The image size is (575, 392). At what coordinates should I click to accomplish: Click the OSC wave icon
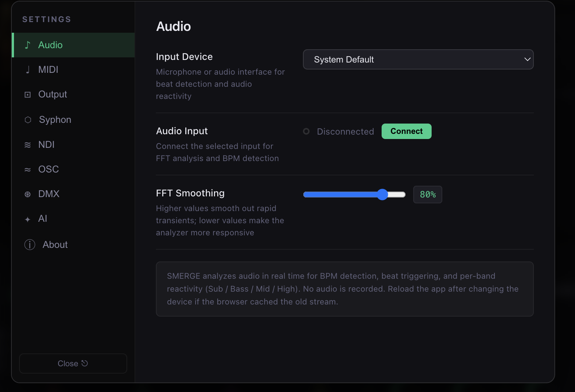coord(28,170)
